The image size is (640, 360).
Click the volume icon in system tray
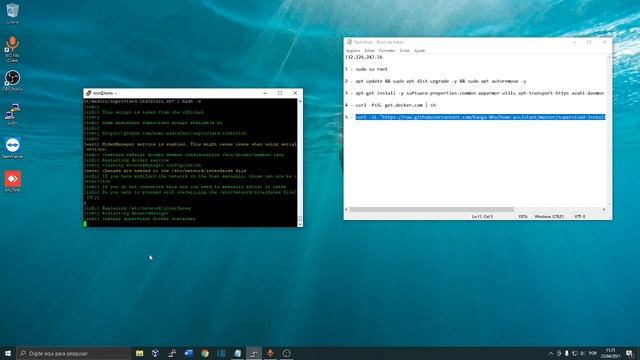[x=582, y=353]
